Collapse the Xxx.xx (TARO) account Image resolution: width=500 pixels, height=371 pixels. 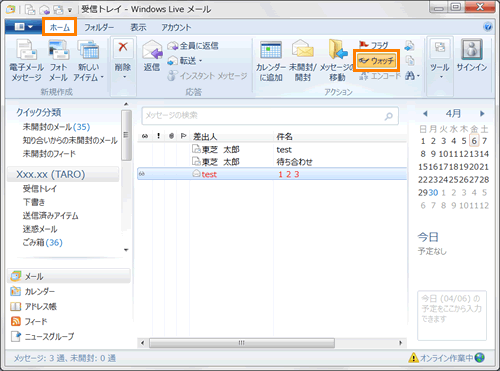click(51, 174)
